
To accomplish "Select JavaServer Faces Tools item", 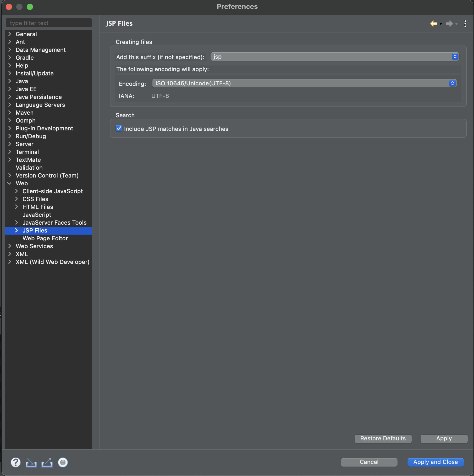I will tap(54, 223).
